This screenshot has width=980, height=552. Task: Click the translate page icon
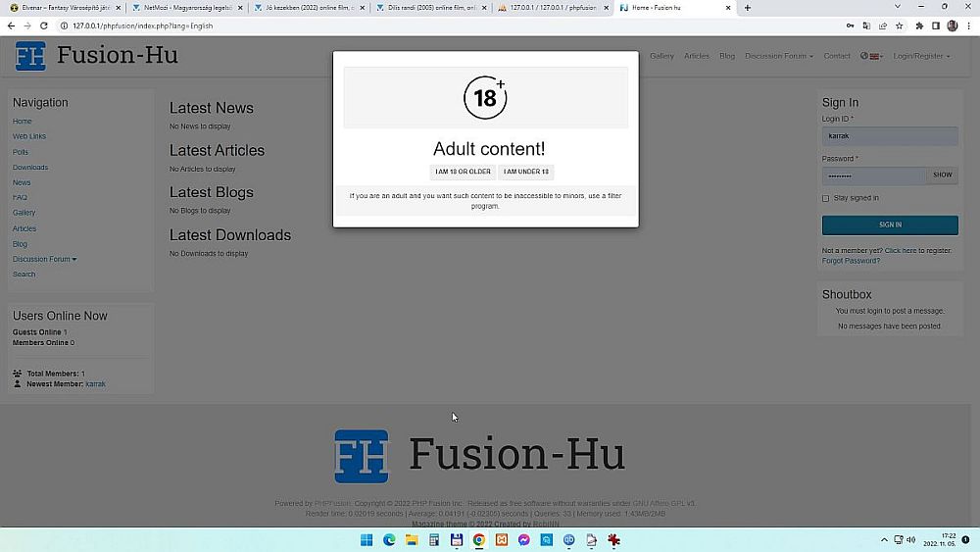pos(867,25)
